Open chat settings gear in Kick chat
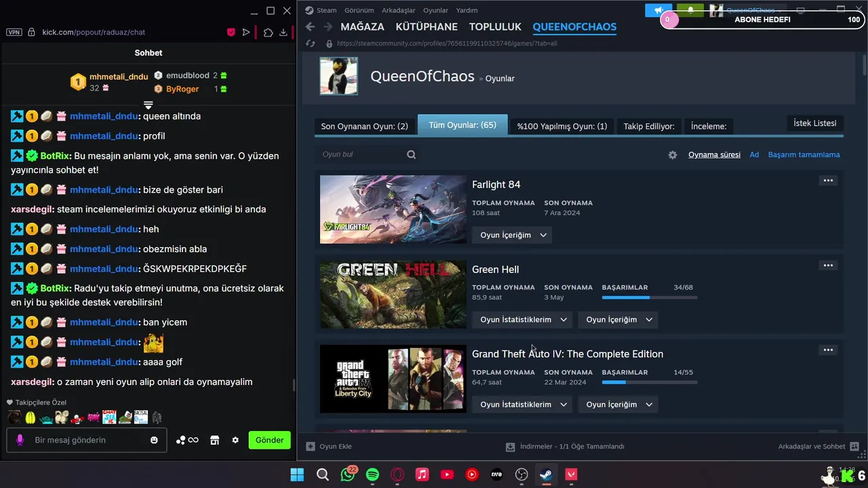Viewport: 868px width, 488px height. click(235, 440)
